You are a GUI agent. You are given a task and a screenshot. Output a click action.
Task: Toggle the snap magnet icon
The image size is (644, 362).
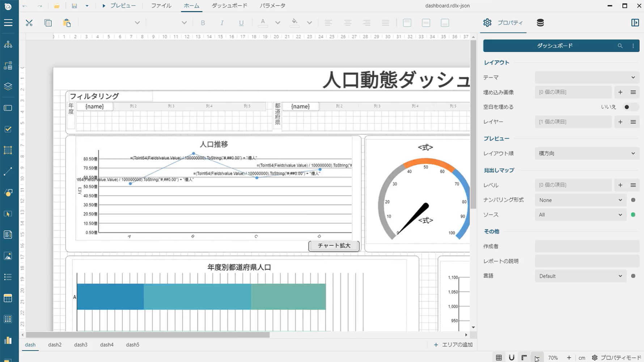tap(511, 358)
